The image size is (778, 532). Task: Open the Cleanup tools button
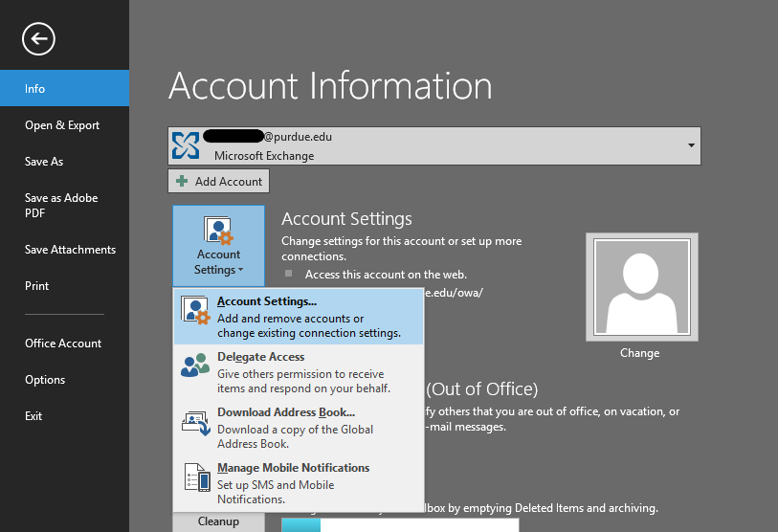click(x=218, y=521)
